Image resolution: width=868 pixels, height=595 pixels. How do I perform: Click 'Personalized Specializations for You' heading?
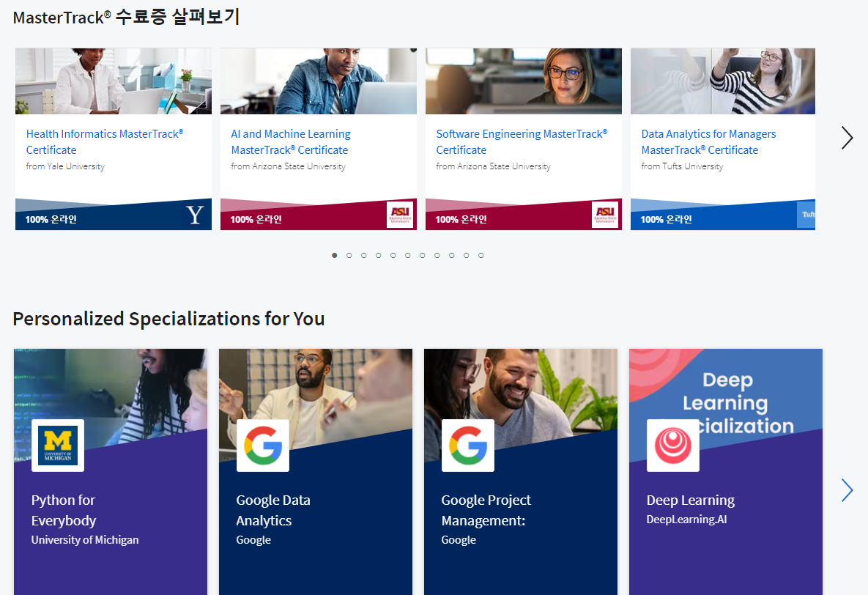point(169,319)
